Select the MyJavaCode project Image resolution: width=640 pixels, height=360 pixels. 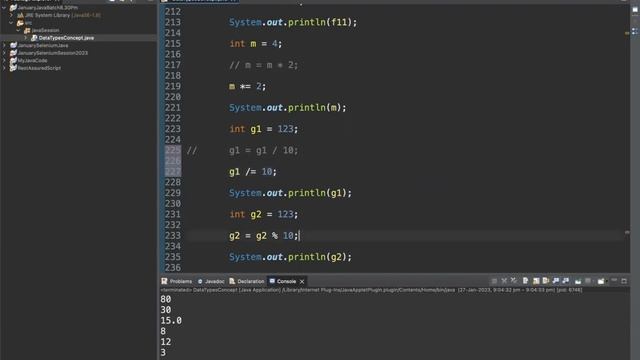[32, 60]
